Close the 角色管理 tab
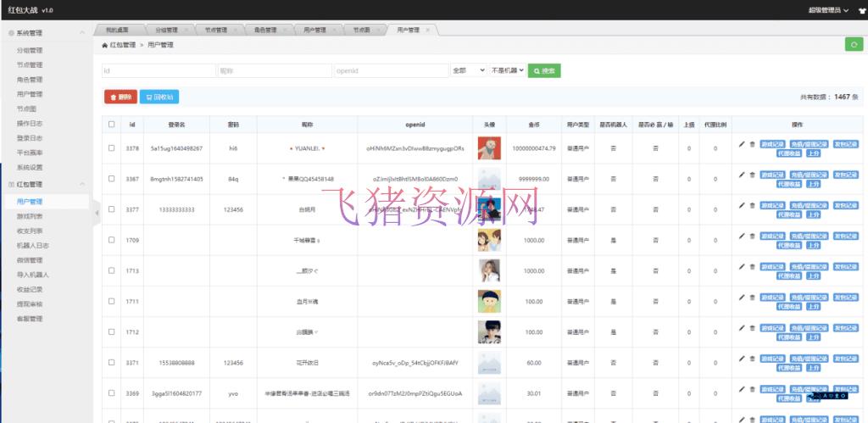This screenshot has width=868, height=423. coord(283,30)
